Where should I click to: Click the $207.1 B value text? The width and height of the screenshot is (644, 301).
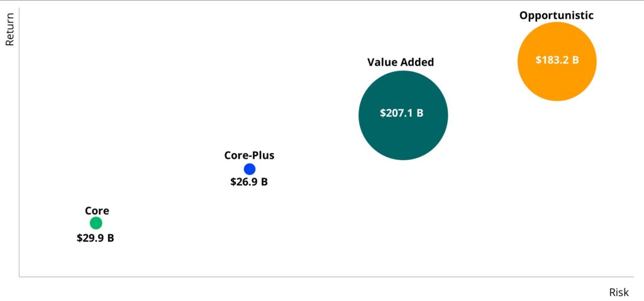pos(401,113)
